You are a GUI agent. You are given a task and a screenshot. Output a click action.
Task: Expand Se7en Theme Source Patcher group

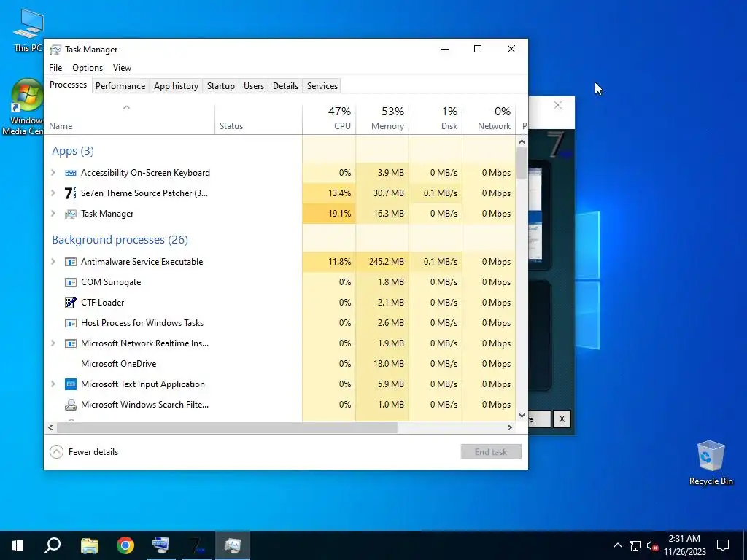53,193
